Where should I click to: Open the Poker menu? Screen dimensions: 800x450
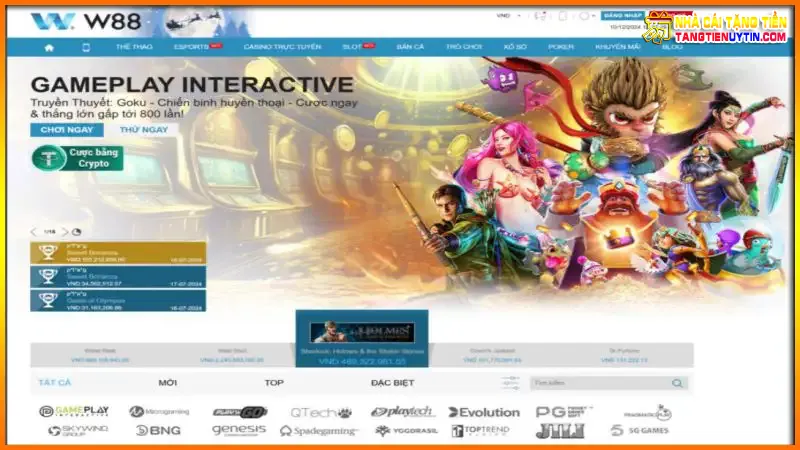click(x=561, y=47)
